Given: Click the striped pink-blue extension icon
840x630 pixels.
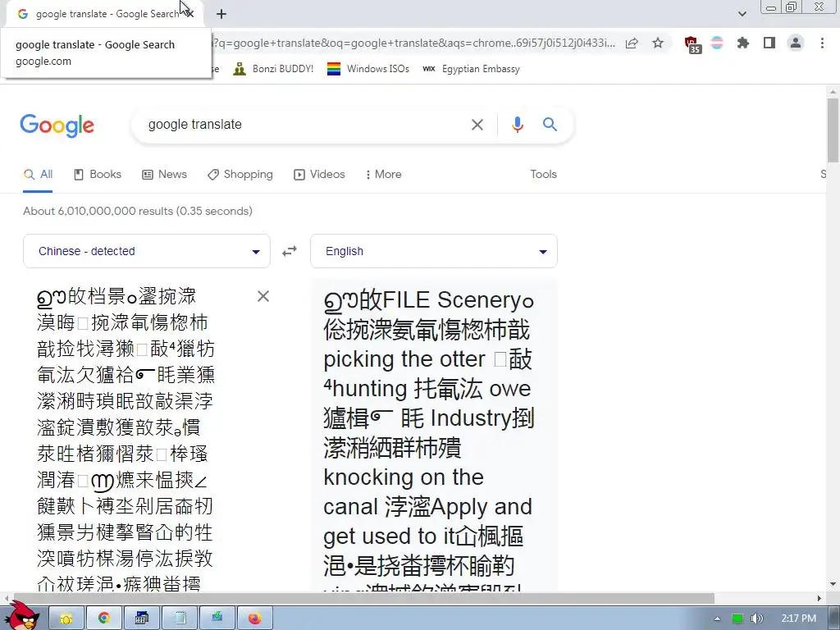Looking at the screenshot, I should [x=717, y=43].
